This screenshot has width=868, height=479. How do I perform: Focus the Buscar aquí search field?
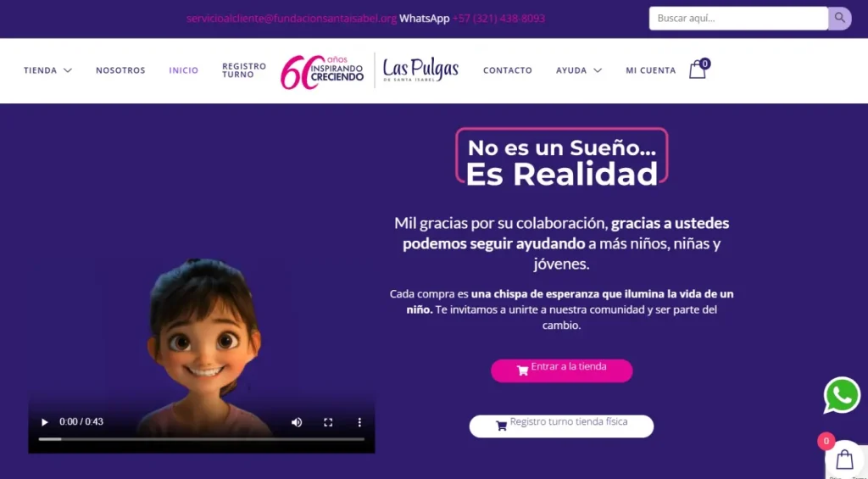(738, 19)
